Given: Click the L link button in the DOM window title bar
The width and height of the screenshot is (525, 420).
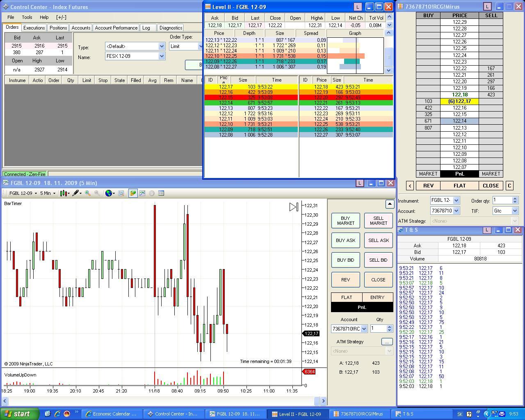Looking at the screenshot, I should 487,7.
